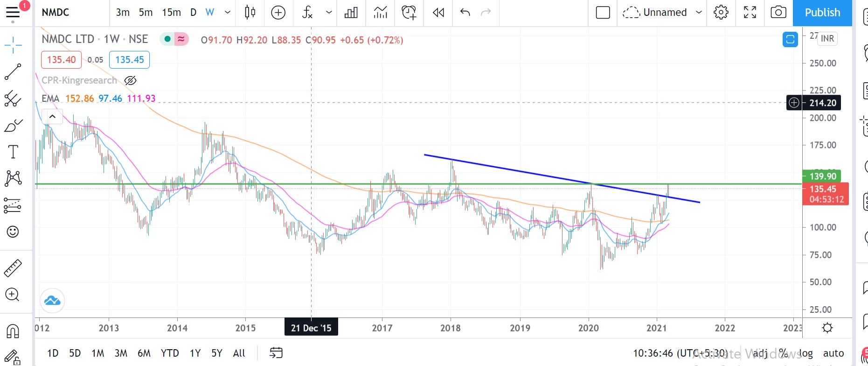
Task: Switch to the 3m timeframe
Action: click(x=123, y=13)
